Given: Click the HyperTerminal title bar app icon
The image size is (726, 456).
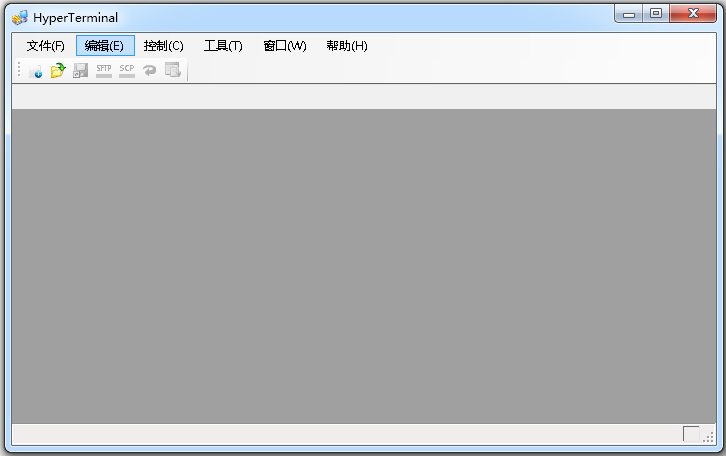Looking at the screenshot, I should coord(20,18).
